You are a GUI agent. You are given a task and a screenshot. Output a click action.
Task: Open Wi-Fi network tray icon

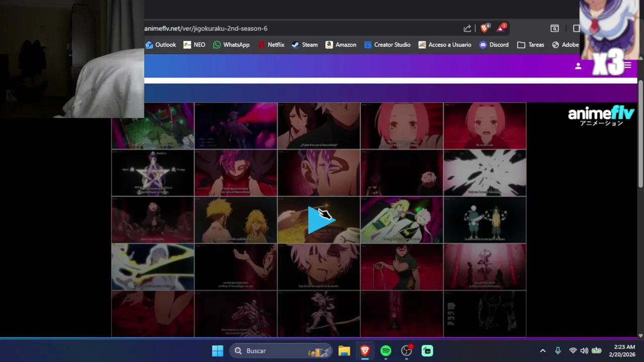(573, 351)
